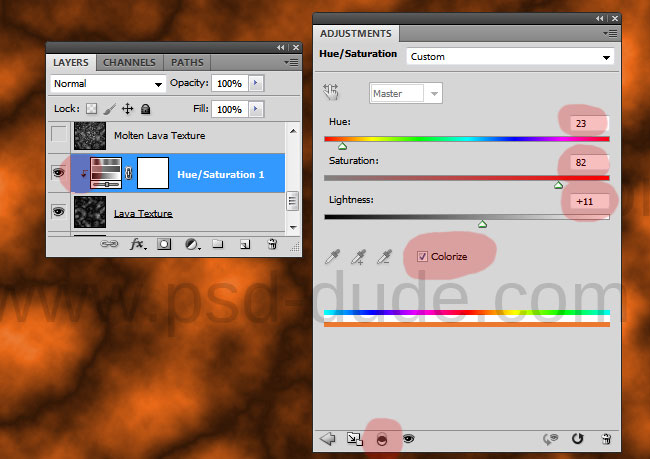Open the Custom preset dropdown
Viewport: 650px width, 459px height.
pyautogui.click(x=510, y=57)
